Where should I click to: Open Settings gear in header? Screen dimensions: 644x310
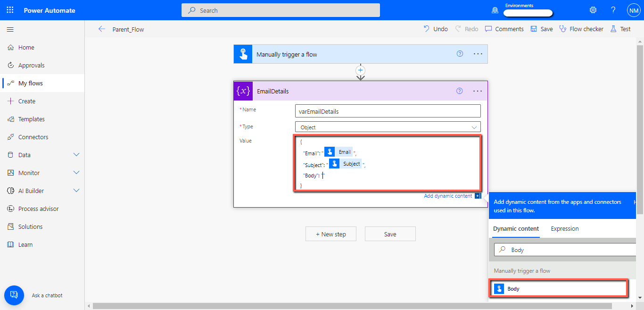(593, 10)
